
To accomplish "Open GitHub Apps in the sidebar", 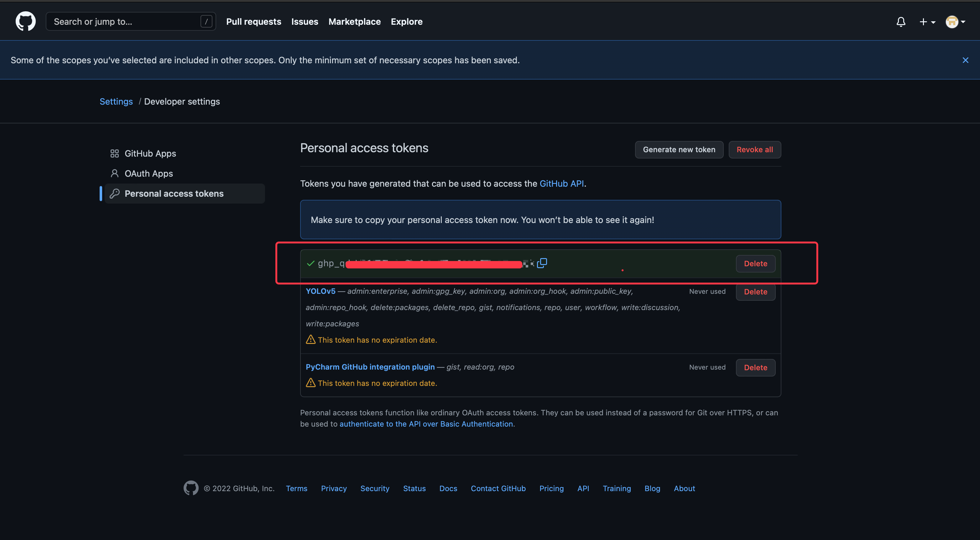I will tap(150, 153).
